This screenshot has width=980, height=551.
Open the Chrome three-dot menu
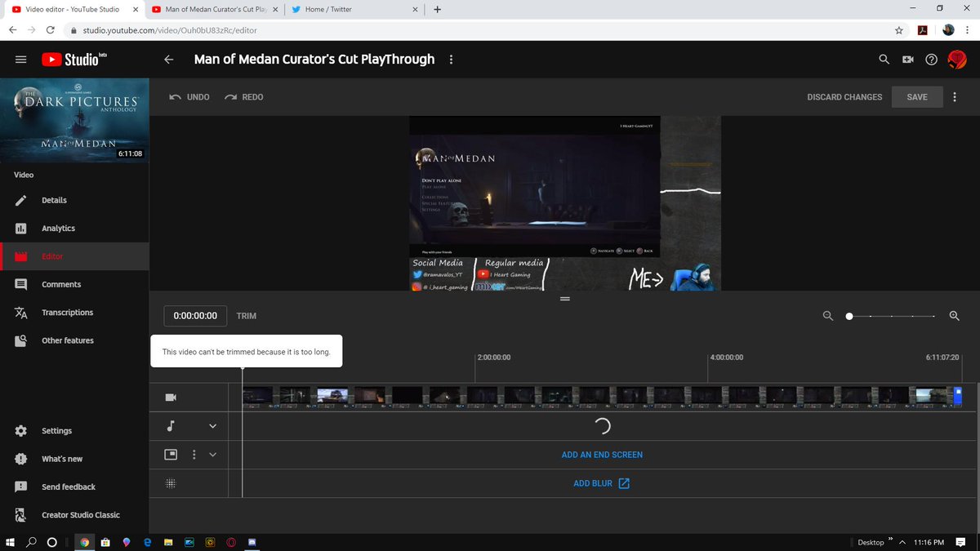[x=968, y=29]
